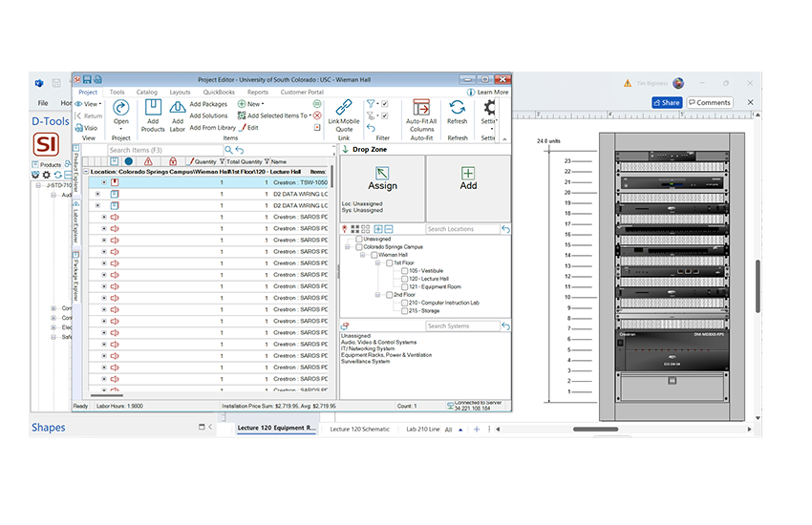This screenshot has height=525, width=812.
Task: Click the Search Systems field
Action: (463, 325)
